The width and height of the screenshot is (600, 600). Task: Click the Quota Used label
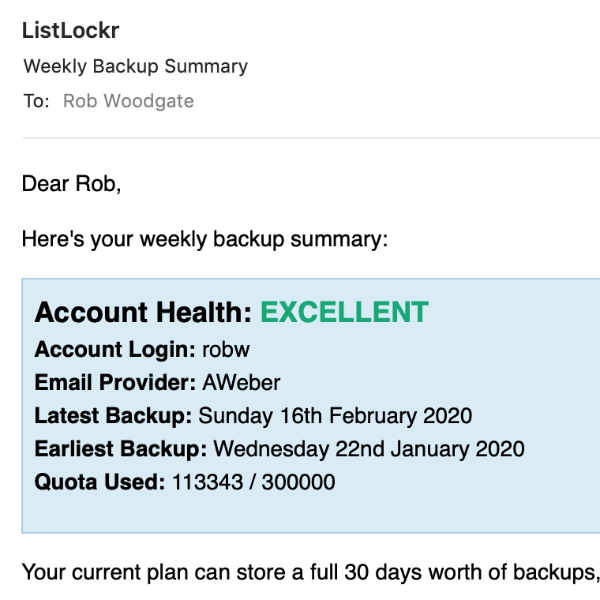click(x=100, y=482)
